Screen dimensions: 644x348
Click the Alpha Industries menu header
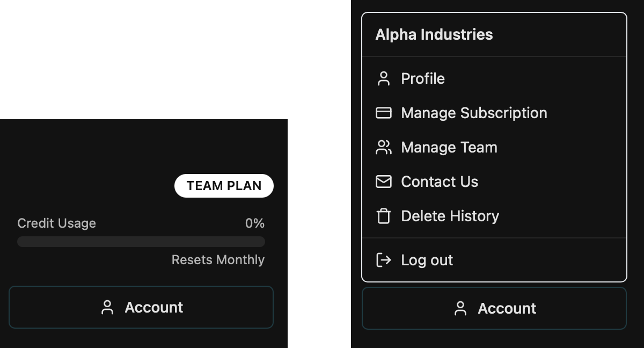coord(434,34)
